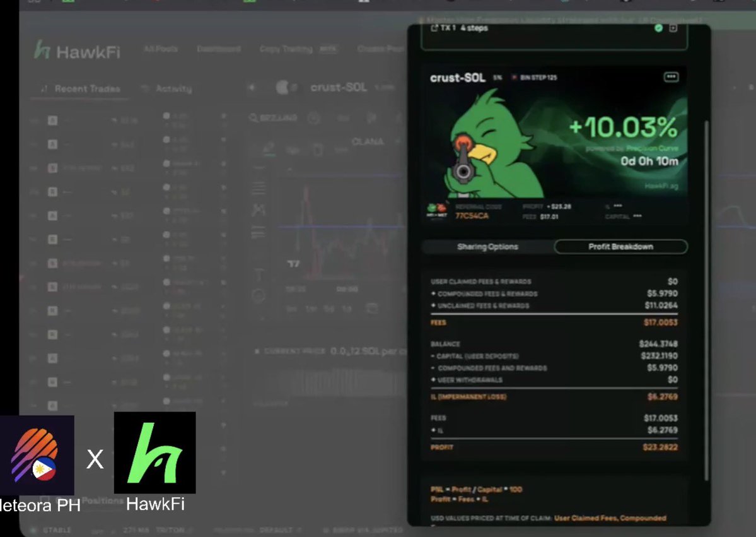Expand the TX 1 steps panel
The image size is (756, 537).
[673, 28]
